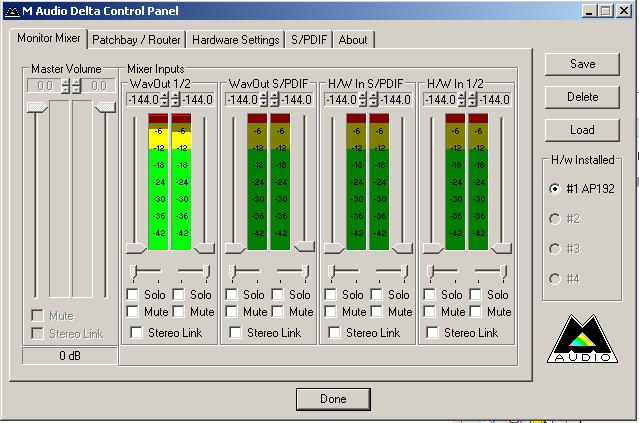The width and height of the screenshot is (639, 423).
Task: Open the S/PDIF tab
Action: (x=309, y=40)
